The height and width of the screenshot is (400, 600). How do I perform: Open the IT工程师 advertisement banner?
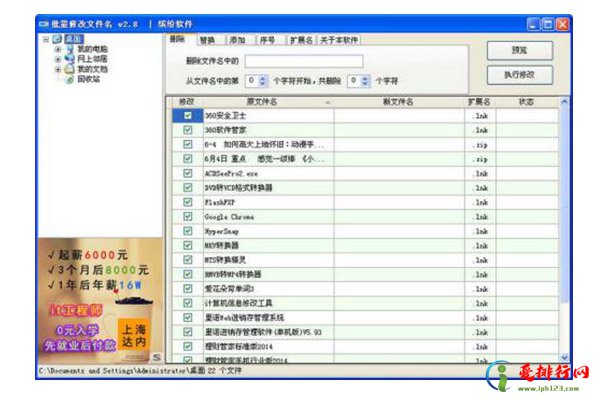[x=100, y=300]
